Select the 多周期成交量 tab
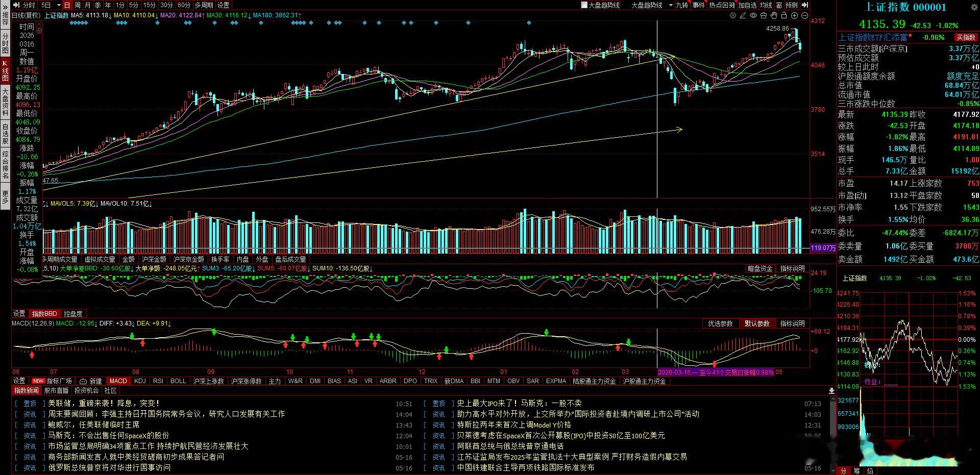The height and width of the screenshot is (475, 980). (60, 259)
